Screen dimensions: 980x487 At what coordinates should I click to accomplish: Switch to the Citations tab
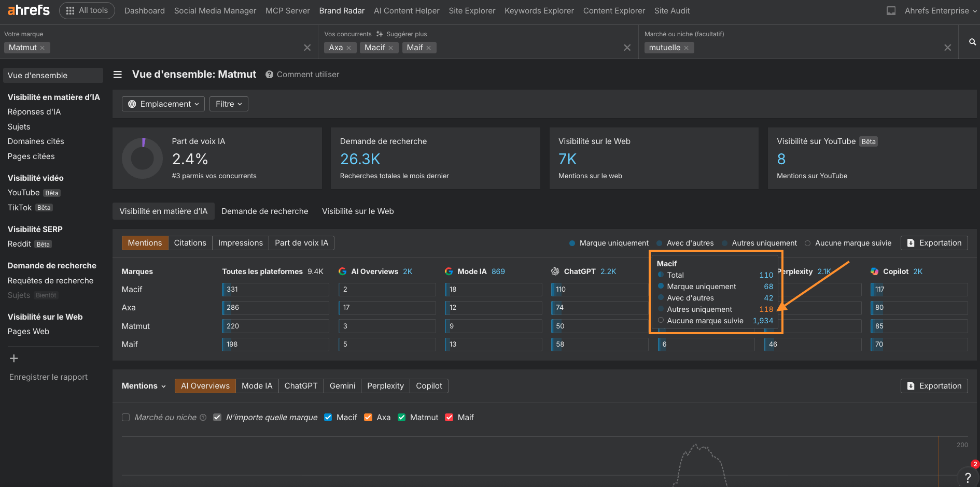pos(190,243)
